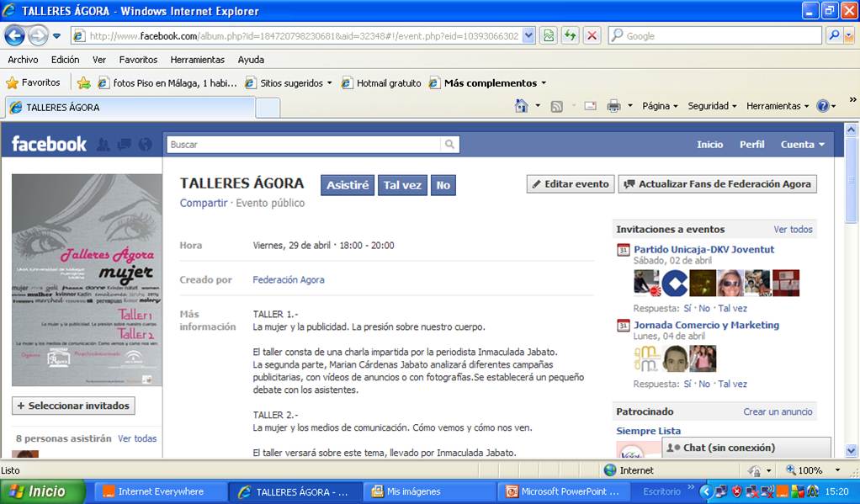
Task: Click Actualizar Fans de Federación Agora
Action: coord(718,184)
